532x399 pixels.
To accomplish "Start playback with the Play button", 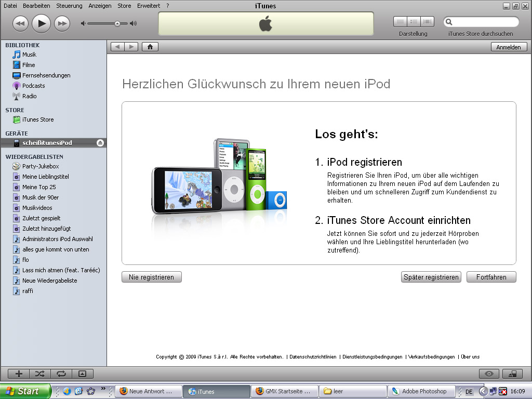I will [41, 23].
